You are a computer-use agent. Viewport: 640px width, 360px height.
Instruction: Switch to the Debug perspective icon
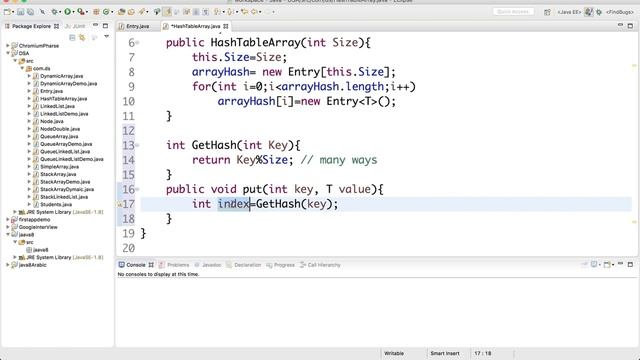tap(599, 12)
